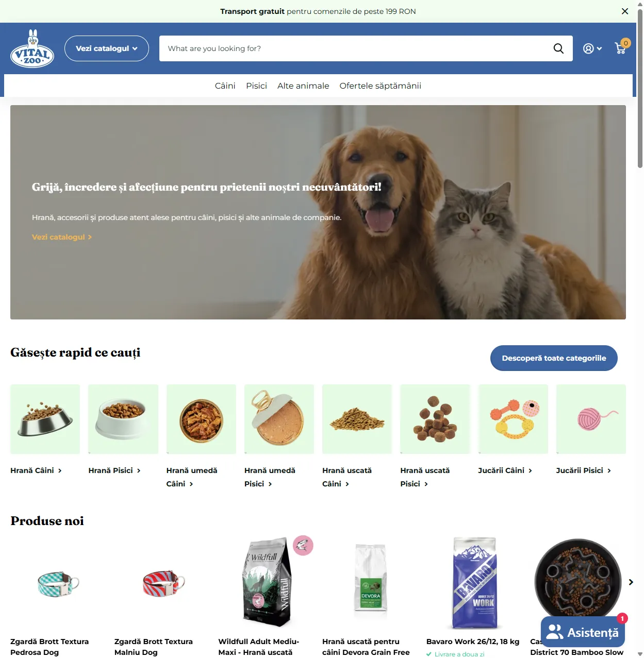The image size is (644, 658).
Task: Dismiss the free transport banner
Action: coord(625,11)
